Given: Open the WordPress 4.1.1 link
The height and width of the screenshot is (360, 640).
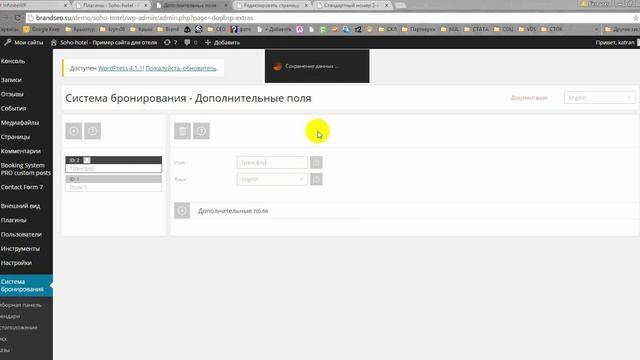Looking at the screenshot, I should (121, 68).
